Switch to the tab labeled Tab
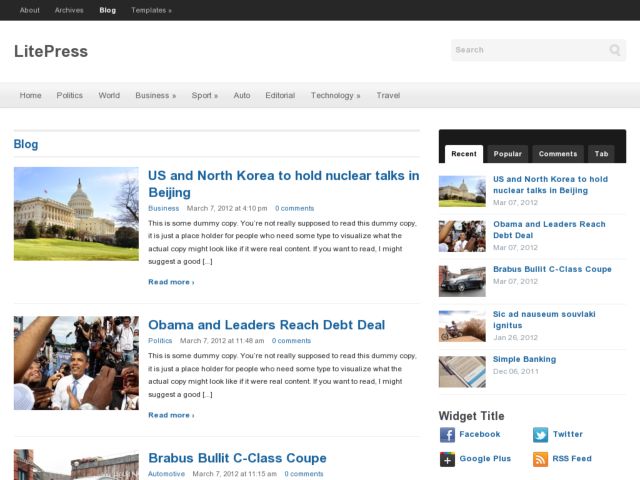The height and width of the screenshot is (480, 640). tap(601, 154)
